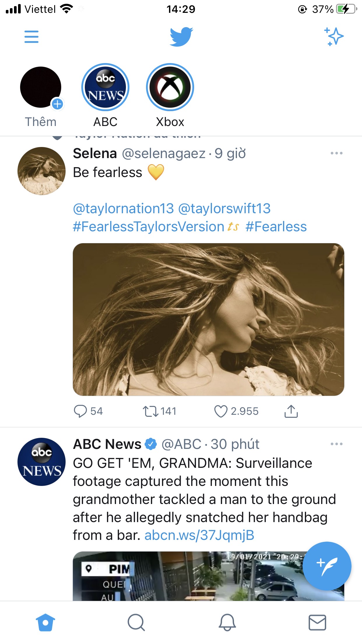View the ABC fleet story

[x=105, y=87]
